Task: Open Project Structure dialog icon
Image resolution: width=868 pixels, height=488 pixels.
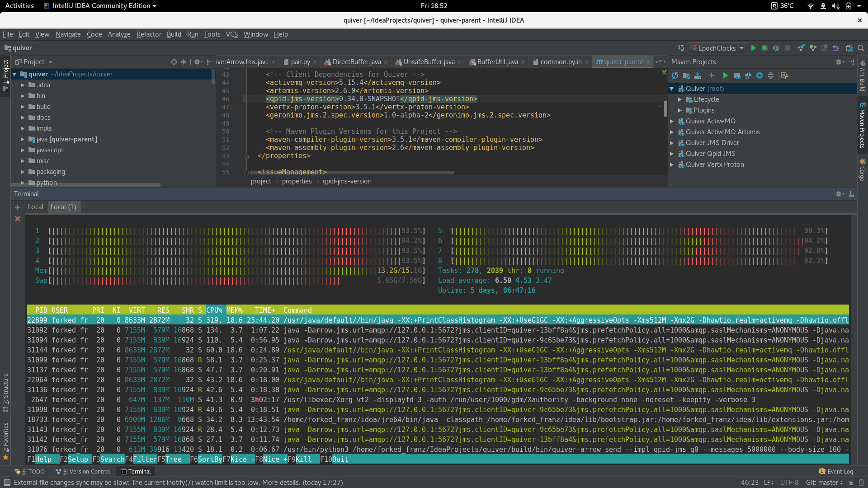Action: pos(849,48)
